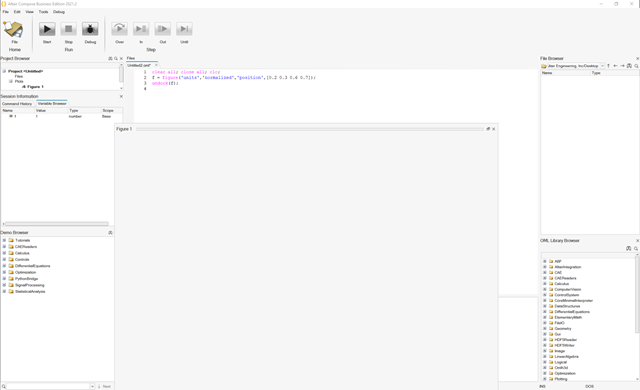Switch to Command History tab

(17, 104)
